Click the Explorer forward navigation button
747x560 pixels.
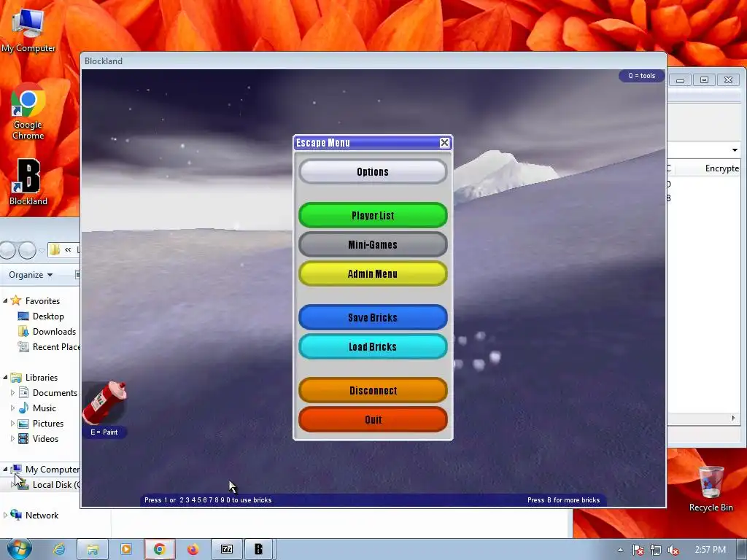(x=27, y=250)
